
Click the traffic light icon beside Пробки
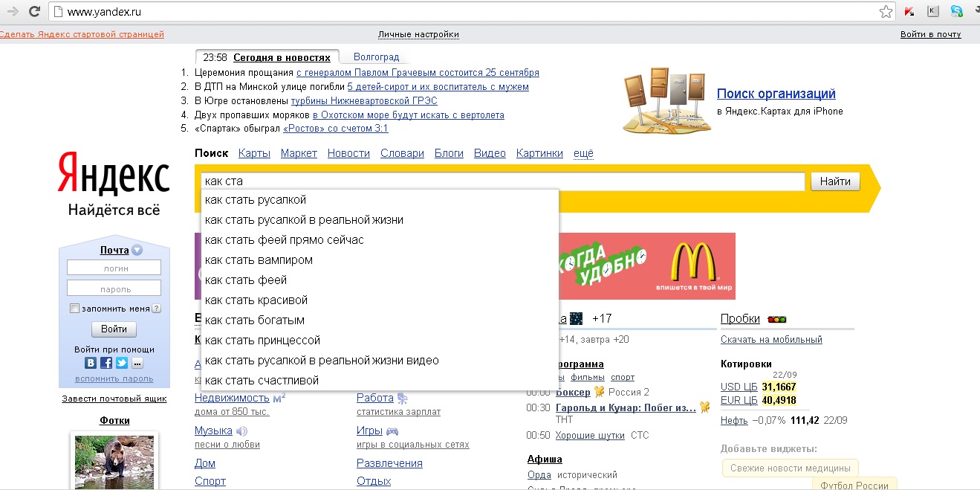tap(777, 319)
